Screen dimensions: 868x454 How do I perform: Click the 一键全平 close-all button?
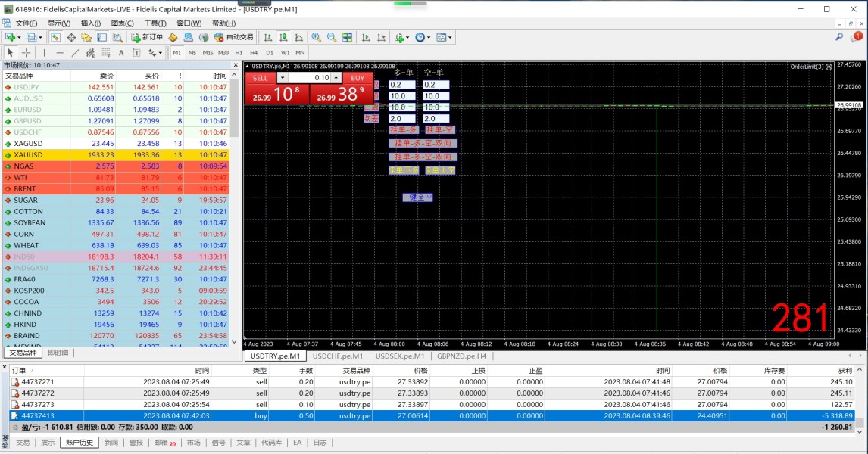coord(417,197)
